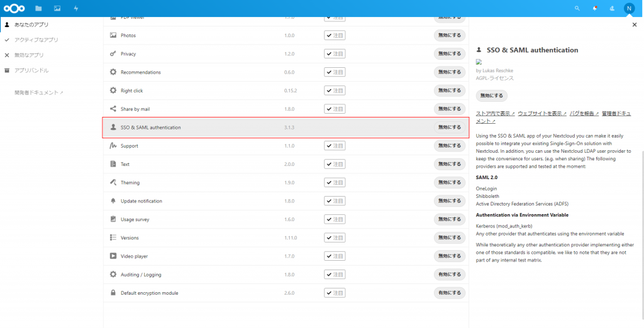This screenshot has width=644, height=328.
Task: Open 開発者ドキュメント link
Action: click(38, 93)
